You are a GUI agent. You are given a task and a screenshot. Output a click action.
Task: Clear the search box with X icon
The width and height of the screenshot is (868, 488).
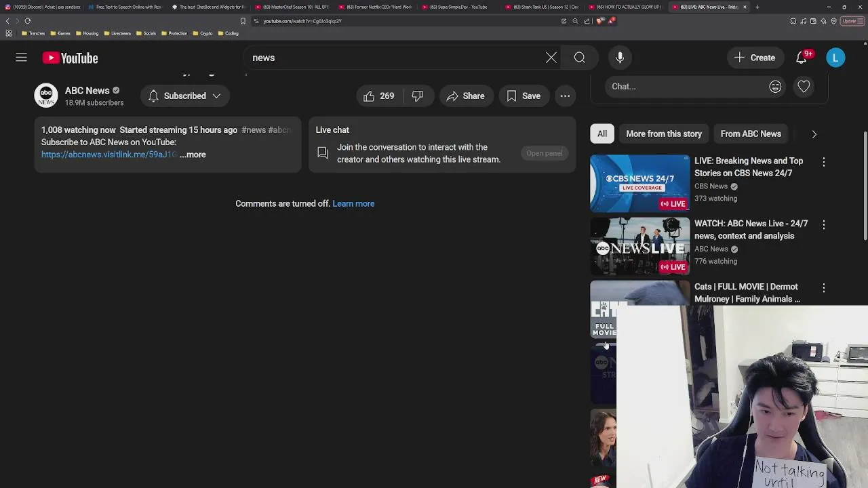(x=551, y=58)
